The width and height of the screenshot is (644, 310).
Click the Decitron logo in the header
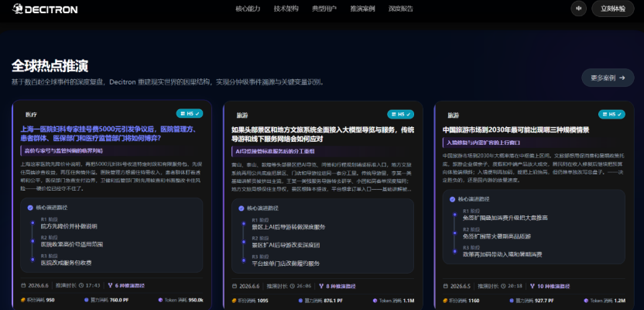(45, 9)
